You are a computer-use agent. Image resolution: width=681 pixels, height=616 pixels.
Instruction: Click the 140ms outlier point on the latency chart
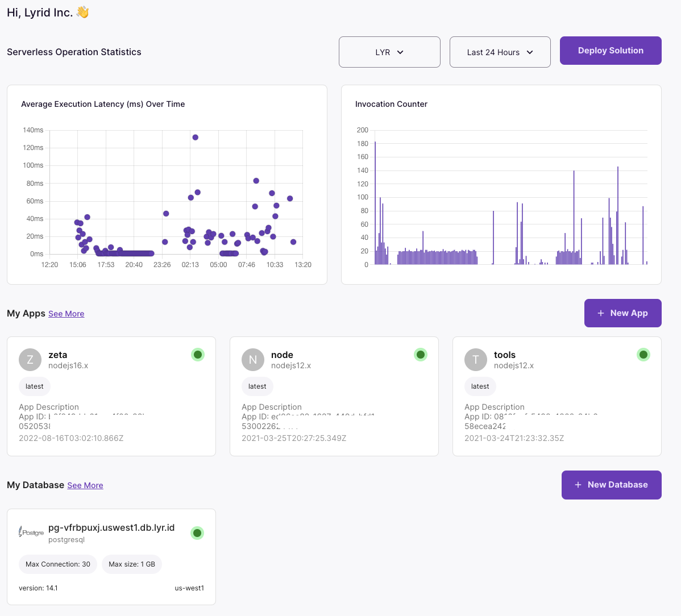pos(195,138)
